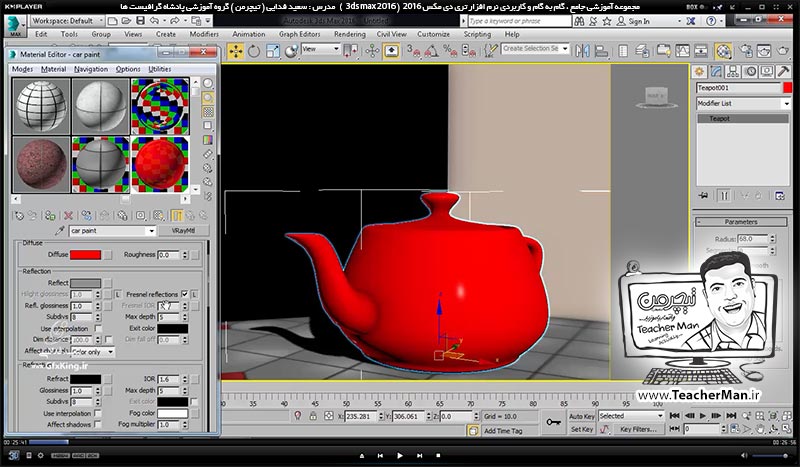Click Play Animation button in 3ds Max
Screen dimensions: 800x467
click(x=703, y=415)
